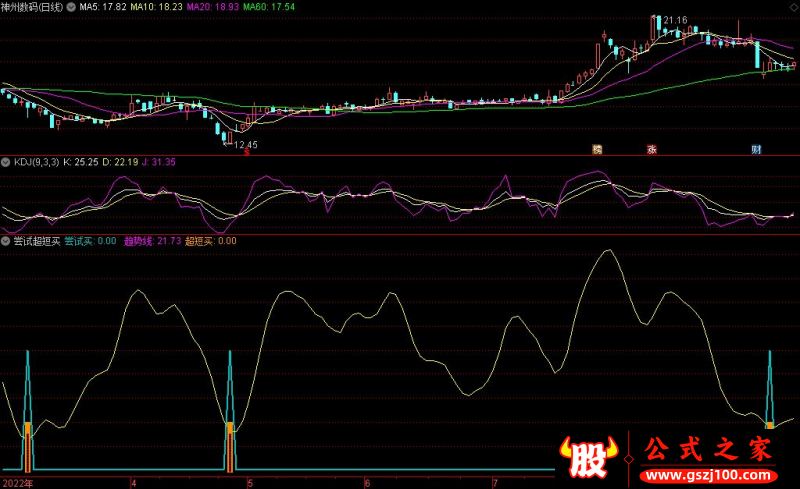Expand the KDJ(9,3,3) indicator dropdown arrow

[6, 162]
